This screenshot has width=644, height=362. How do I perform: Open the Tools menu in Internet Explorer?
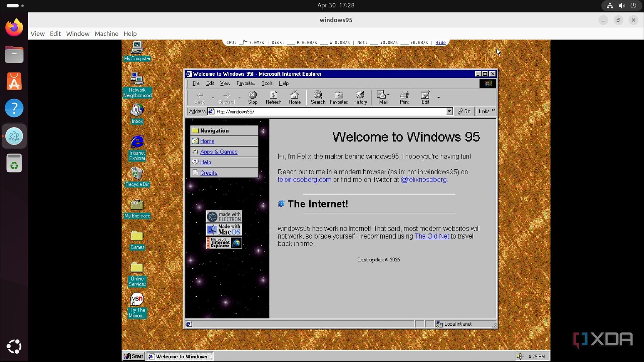pyautogui.click(x=267, y=83)
